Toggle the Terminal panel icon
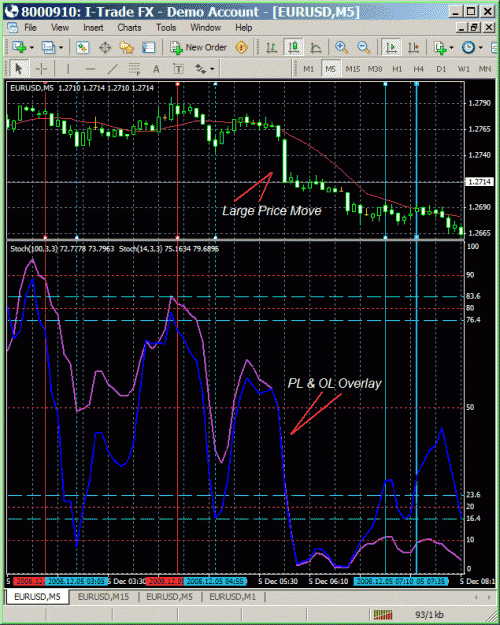The width and height of the screenshot is (500, 625). coord(148,47)
